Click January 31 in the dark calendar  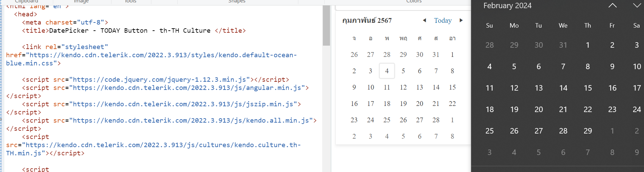[563, 45]
